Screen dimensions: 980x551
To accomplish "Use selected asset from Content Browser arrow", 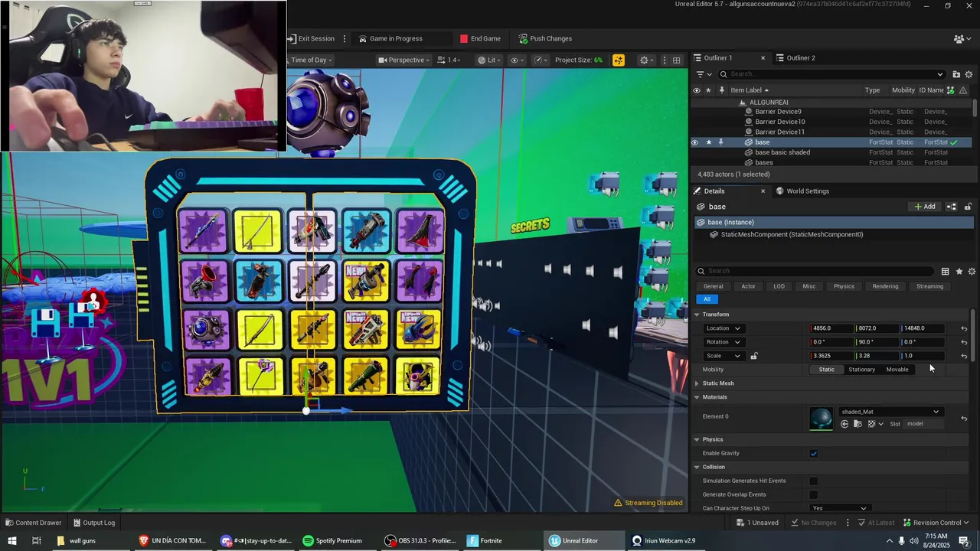I will click(844, 424).
